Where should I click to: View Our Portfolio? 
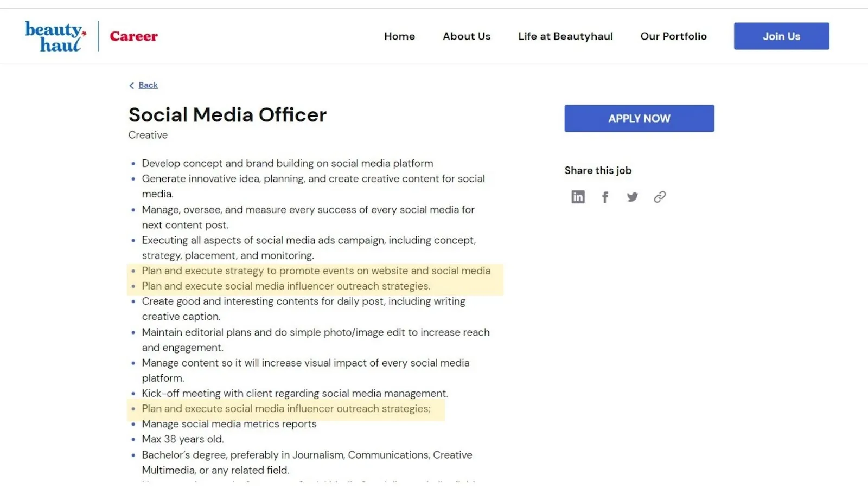[x=673, y=36]
